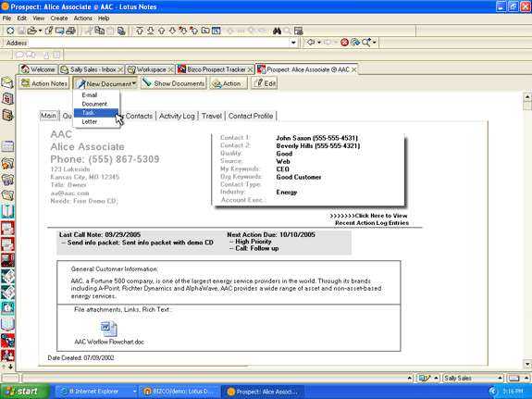Click the Go Back arrow
This screenshot has height=399, width=532.
tap(311, 43)
